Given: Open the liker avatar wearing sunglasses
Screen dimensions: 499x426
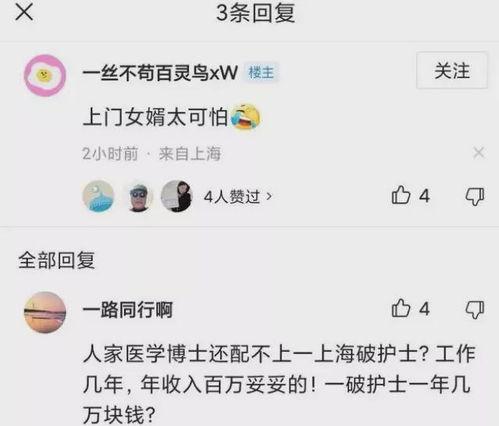Looking at the screenshot, I should coord(138,196).
